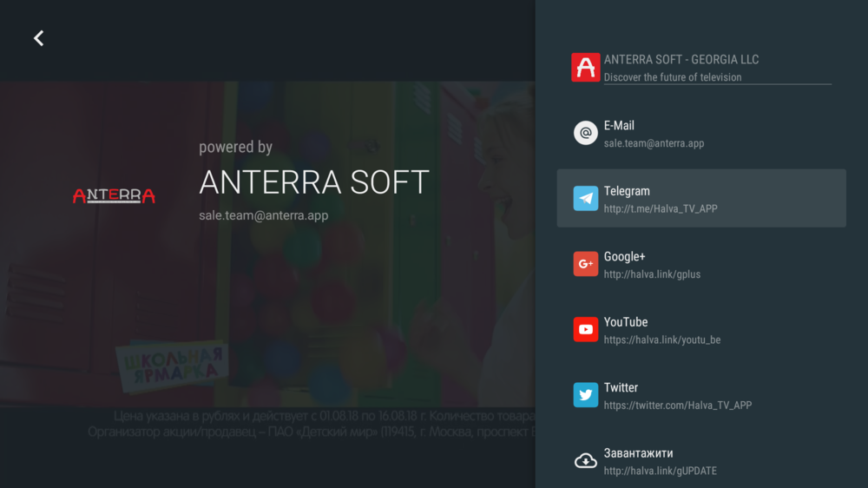
Task: Open link http://t.me/Halva_TV_APP
Action: (661, 208)
